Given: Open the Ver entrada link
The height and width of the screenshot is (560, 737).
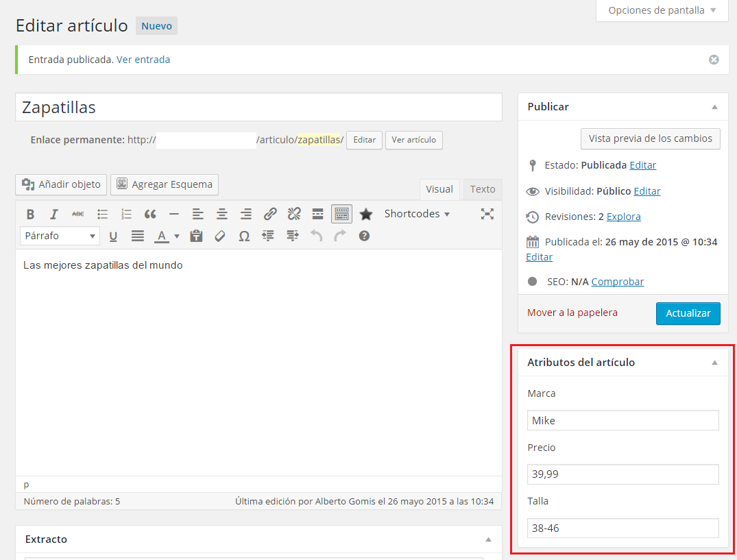Looking at the screenshot, I should [x=143, y=60].
